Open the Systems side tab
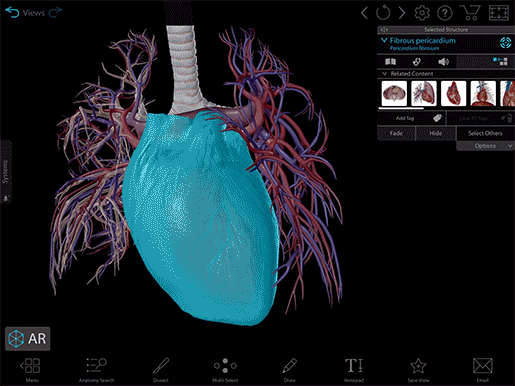The image size is (515, 386). click(x=6, y=172)
